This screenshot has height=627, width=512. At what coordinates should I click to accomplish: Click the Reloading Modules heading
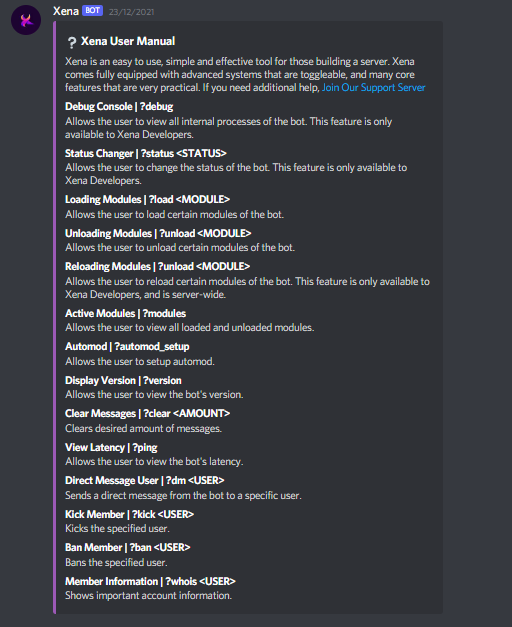[158, 266]
